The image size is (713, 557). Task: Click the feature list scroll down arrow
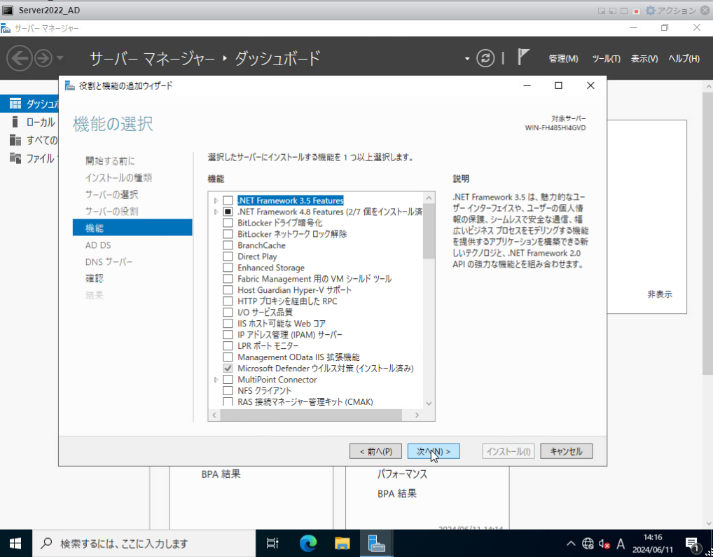[429, 403]
